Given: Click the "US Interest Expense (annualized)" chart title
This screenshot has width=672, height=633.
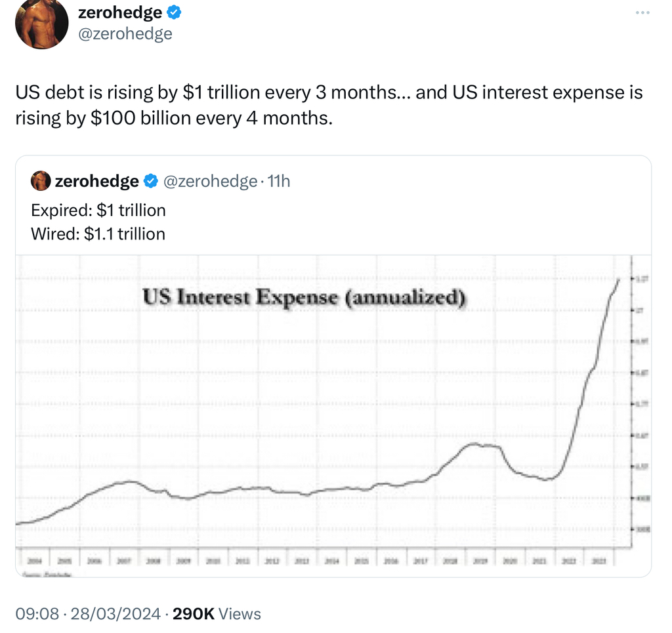Looking at the screenshot, I should coord(304,297).
